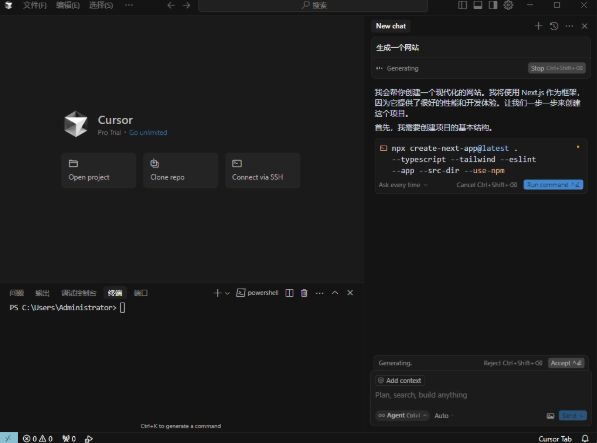
Task: Open the 选择(S) menu
Action: [x=101, y=5]
